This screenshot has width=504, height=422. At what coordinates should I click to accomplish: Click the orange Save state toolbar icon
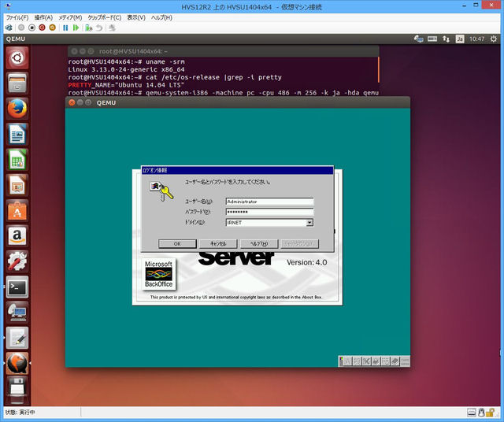point(52,28)
